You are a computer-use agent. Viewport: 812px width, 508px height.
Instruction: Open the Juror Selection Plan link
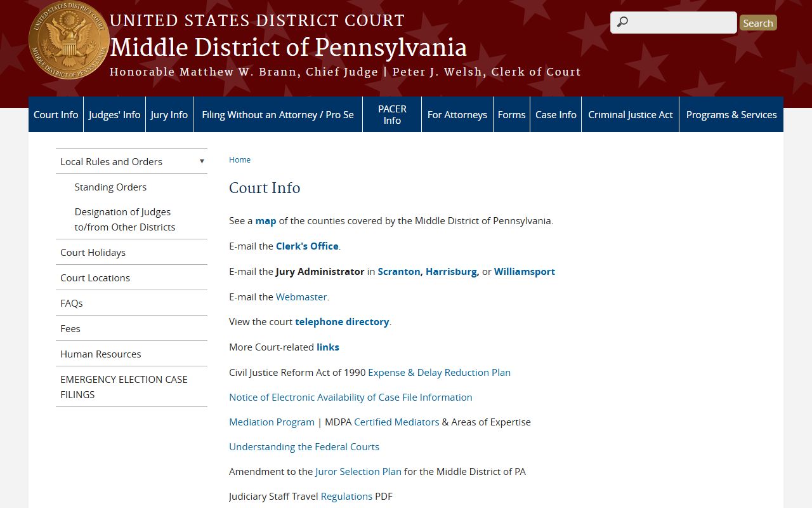tap(358, 471)
